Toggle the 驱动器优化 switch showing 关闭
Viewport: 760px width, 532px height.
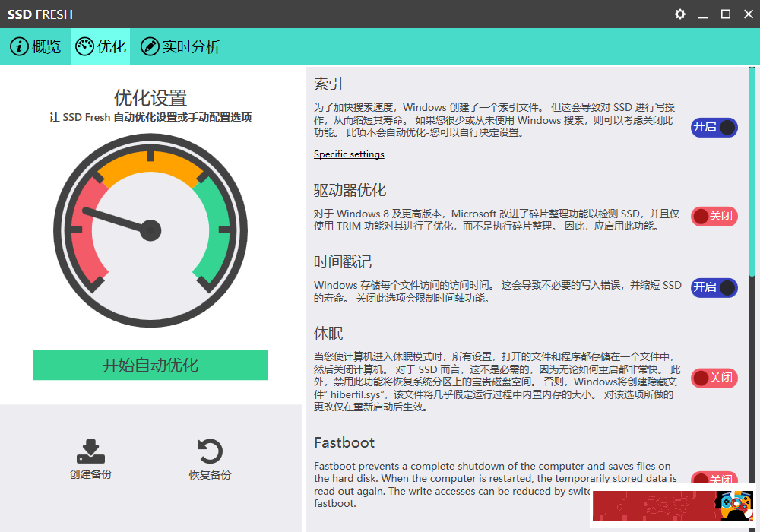[x=714, y=216]
